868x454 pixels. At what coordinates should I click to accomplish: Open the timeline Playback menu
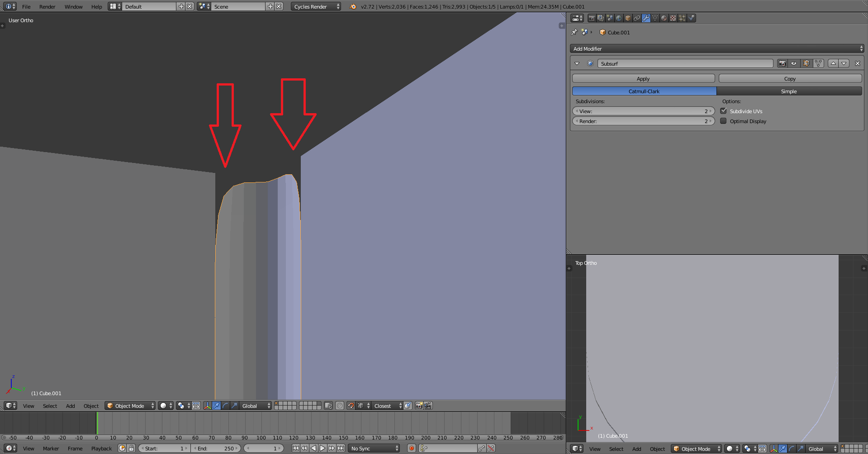pyautogui.click(x=101, y=449)
